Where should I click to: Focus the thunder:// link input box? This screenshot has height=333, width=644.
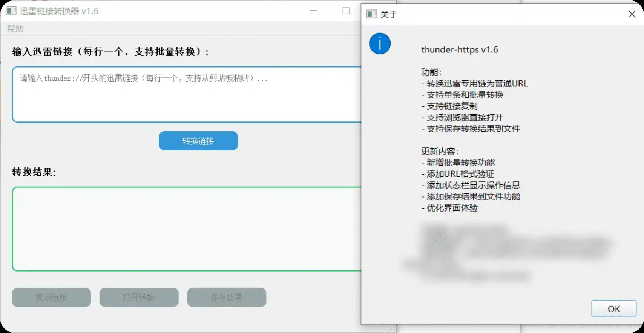187,94
